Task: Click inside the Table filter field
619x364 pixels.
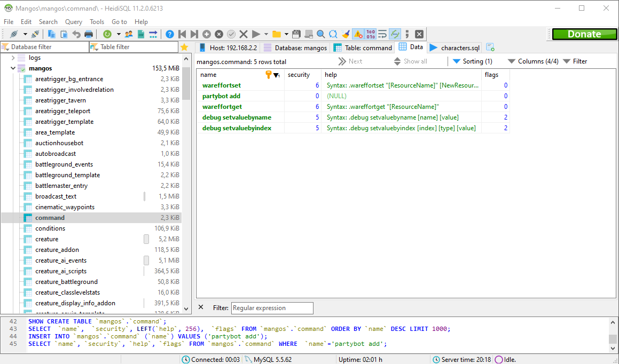Action: pos(134,47)
